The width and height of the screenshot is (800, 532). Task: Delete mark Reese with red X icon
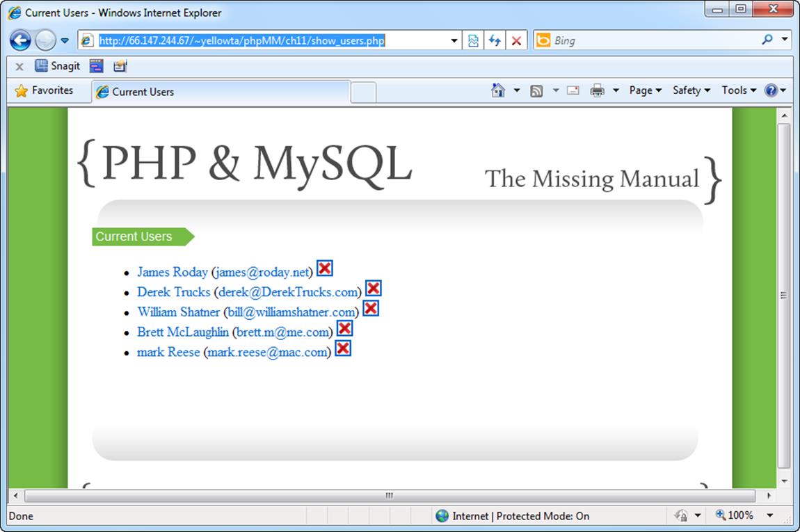[x=343, y=348]
